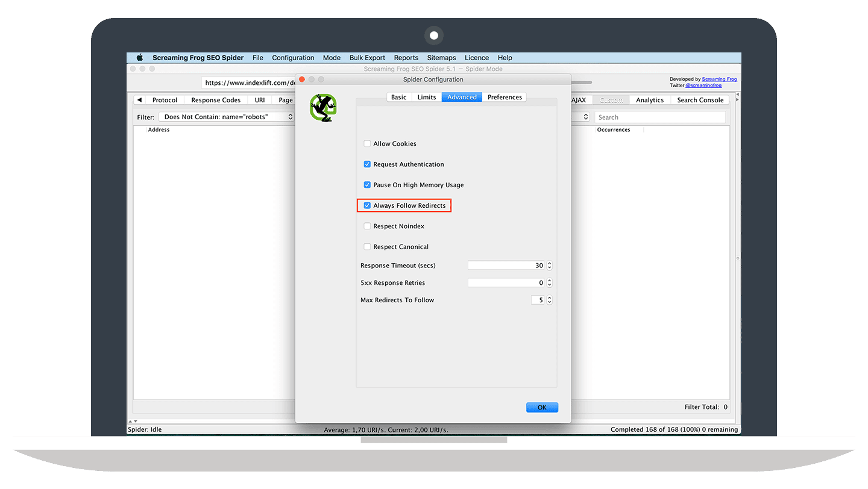Toggle Always Follow Redirects checkbox
This screenshot has width=868, height=489.
[x=367, y=205]
